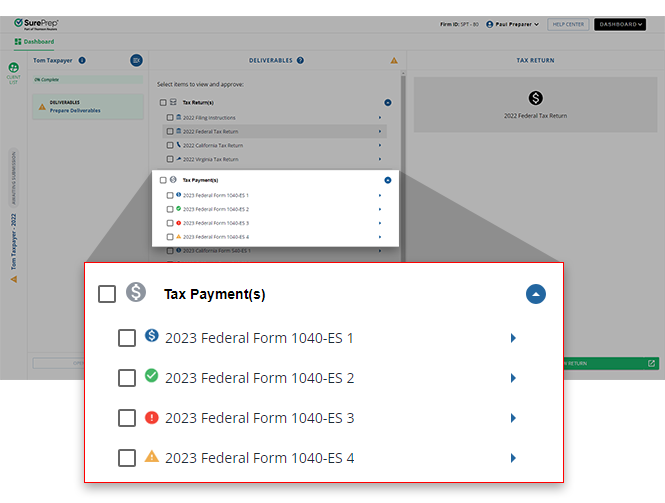The height and width of the screenshot is (503, 665).
Task: Expand the 2022 Filing Instructions row arrow
Action: tap(380, 117)
